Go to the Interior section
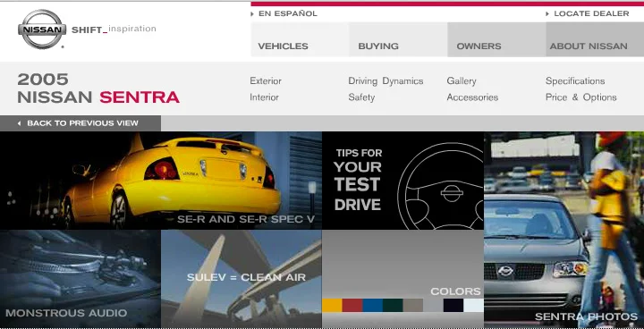 (x=264, y=97)
